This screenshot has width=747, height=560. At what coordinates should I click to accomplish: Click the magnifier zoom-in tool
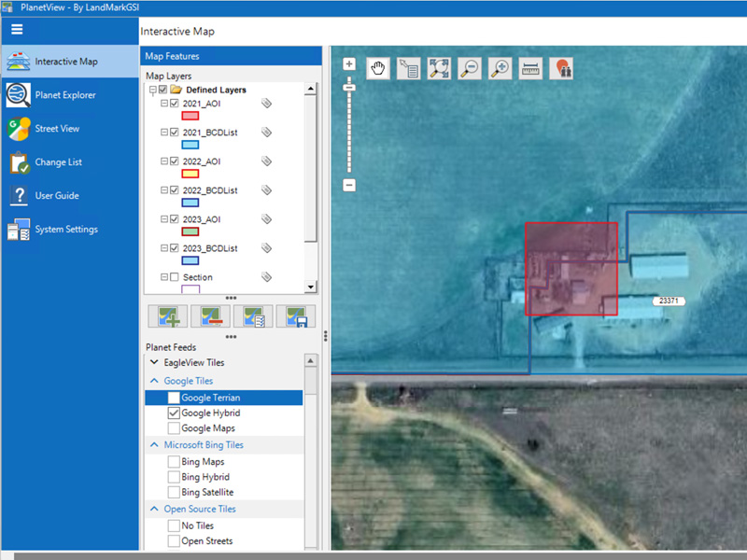pos(500,68)
